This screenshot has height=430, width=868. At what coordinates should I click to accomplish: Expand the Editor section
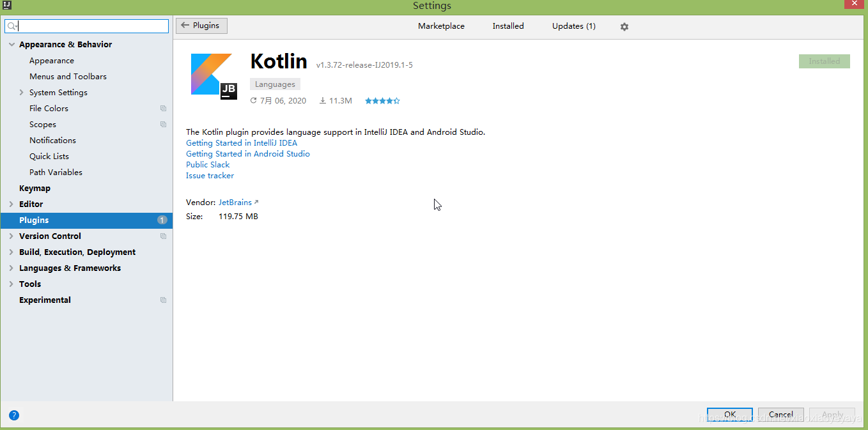pos(12,204)
